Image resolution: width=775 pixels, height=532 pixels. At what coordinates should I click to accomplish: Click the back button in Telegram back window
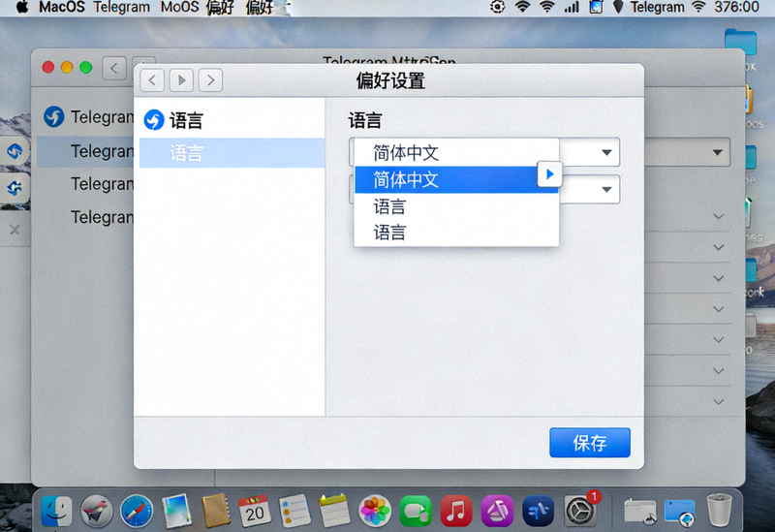[114, 68]
